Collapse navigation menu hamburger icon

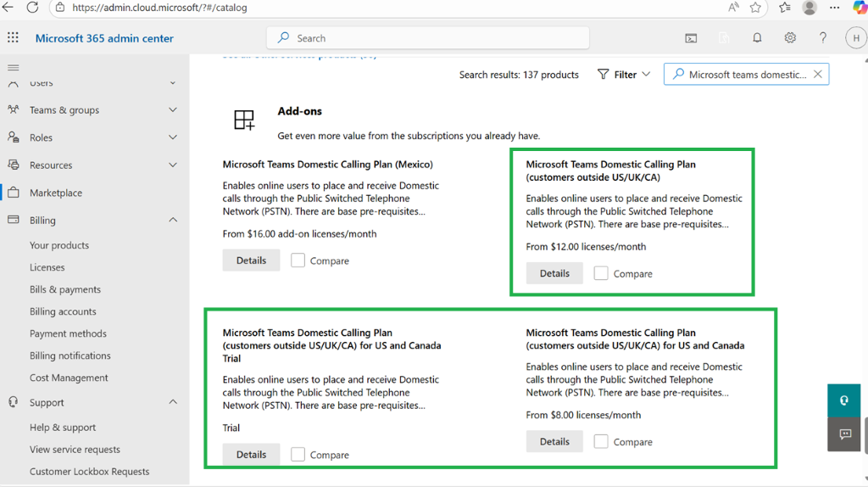[14, 68]
